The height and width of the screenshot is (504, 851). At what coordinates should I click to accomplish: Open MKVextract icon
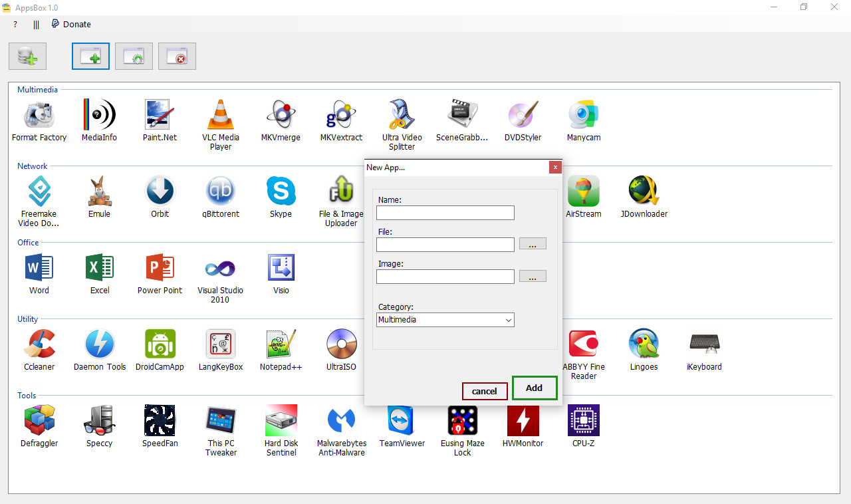tap(341, 115)
